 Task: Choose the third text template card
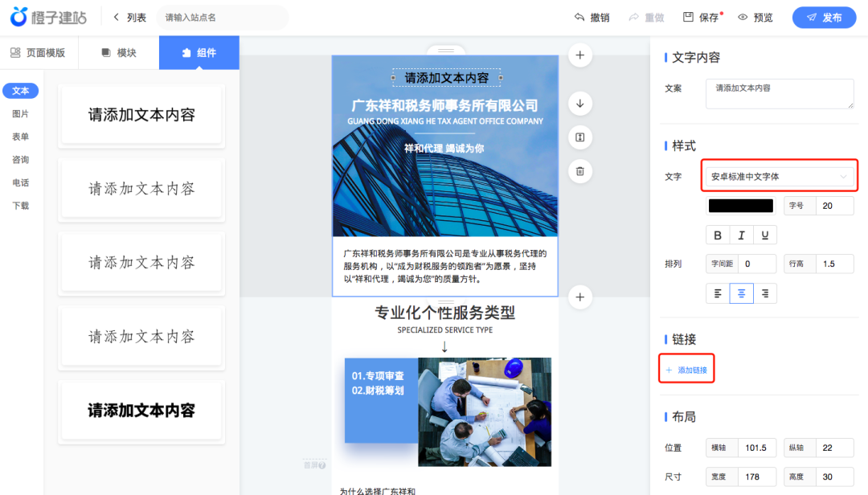click(x=141, y=263)
